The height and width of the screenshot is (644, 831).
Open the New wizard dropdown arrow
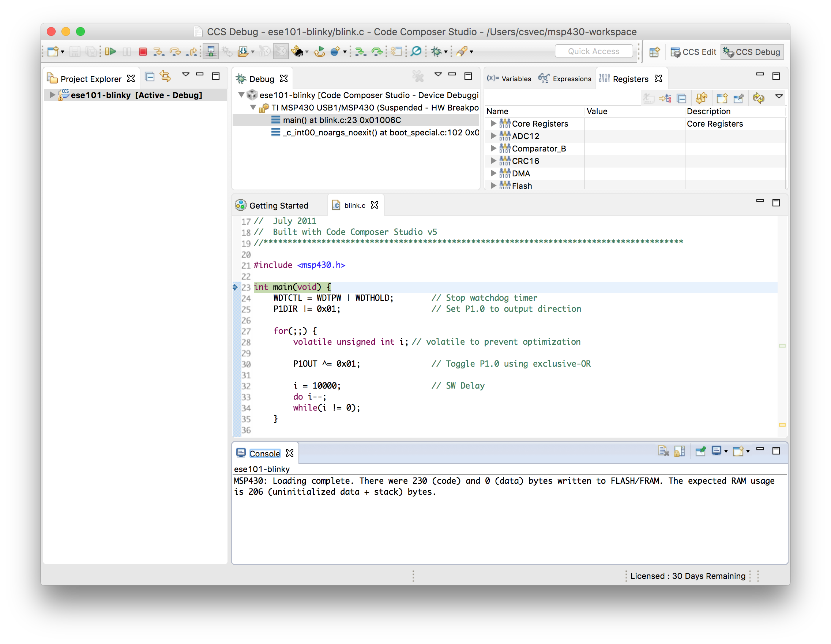tap(63, 52)
